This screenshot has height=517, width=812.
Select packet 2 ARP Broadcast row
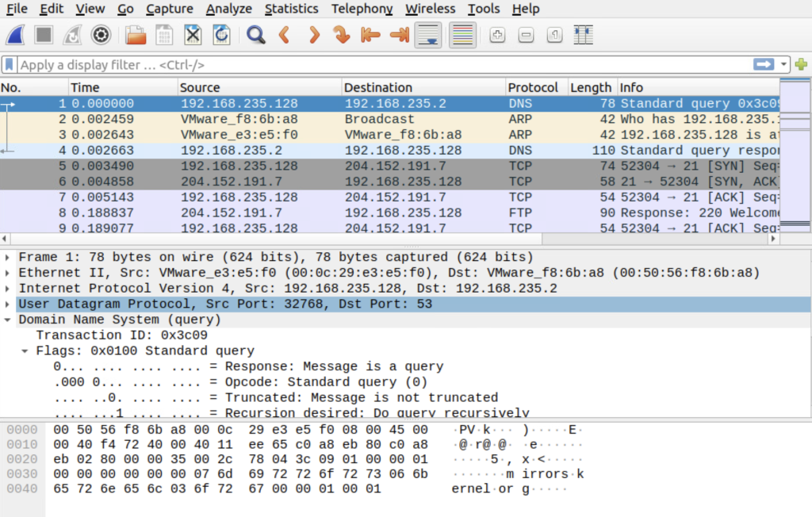(x=389, y=119)
